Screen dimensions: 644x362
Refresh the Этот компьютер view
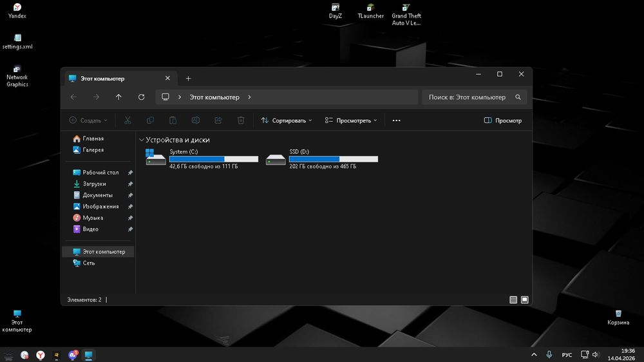(x=141, y=97)
